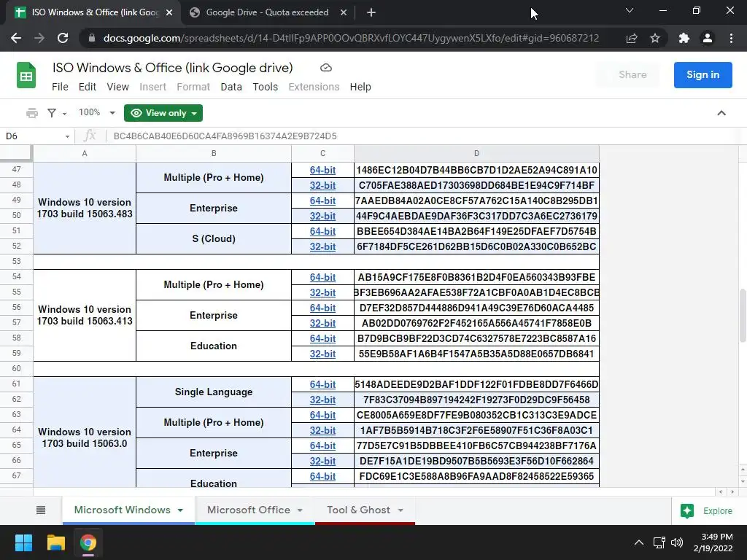Click the clock showing 3:49 PM
Screen dimensions: 747x560
pos(713,542)
